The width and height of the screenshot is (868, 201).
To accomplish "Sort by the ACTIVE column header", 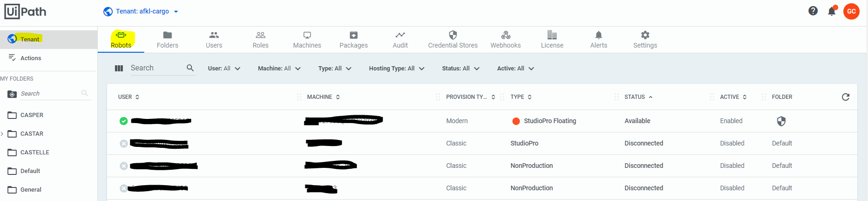I will point(733,97).
